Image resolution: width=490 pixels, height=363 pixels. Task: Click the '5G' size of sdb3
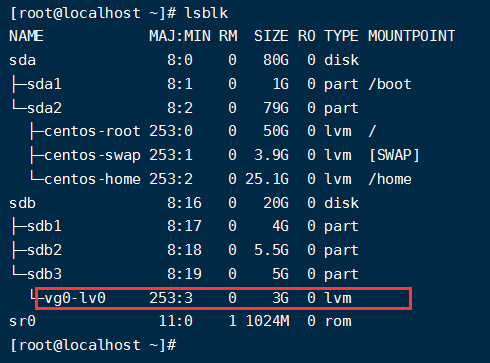(280, 274)
